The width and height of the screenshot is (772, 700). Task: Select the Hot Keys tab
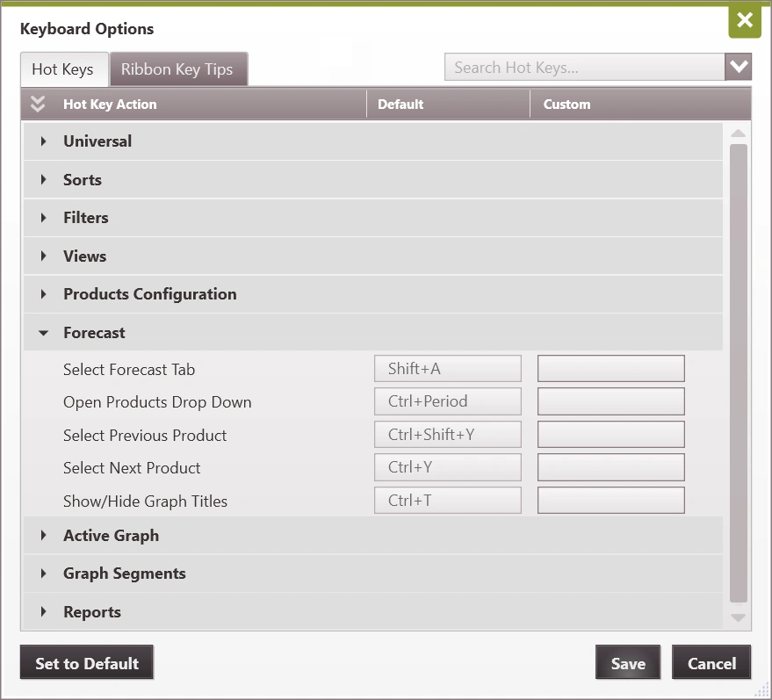click(x=62, y=69)
